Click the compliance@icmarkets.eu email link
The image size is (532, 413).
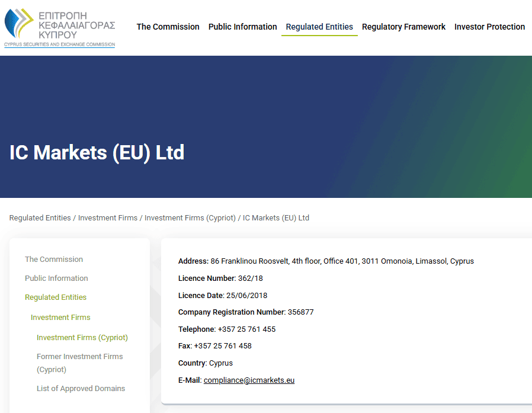pos(249,380)
